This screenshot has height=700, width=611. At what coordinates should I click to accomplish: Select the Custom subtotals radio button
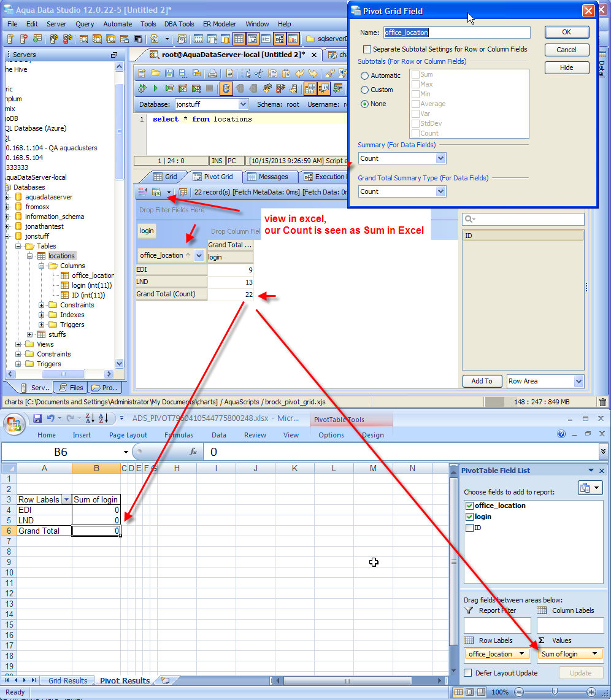[x=364, y=90]
